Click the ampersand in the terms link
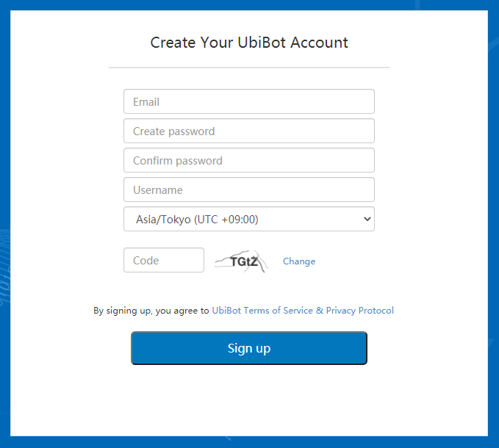Image resolution: width=499 pixels, height=448 pixels. [x=320, y=311]
